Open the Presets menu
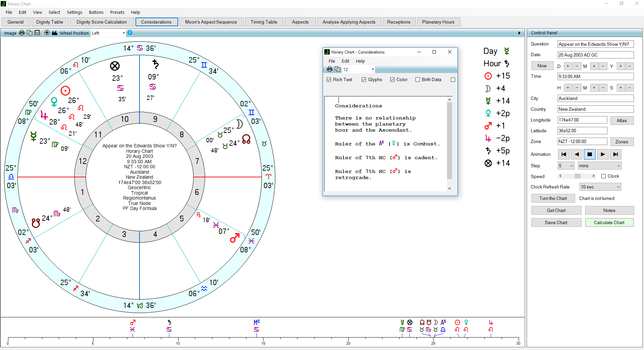The height and width of the screenshot is (350, 644). [x=117, y=12]
